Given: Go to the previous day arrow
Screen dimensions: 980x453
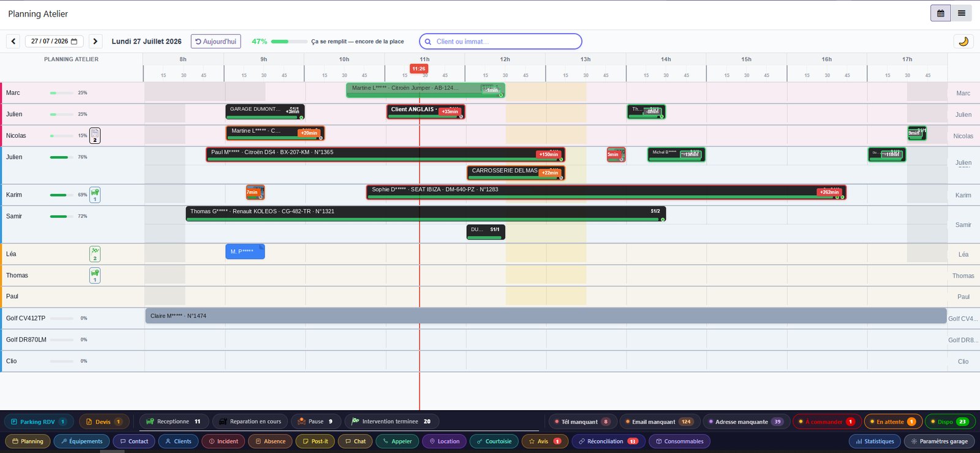Looking at the screenshot, I should [x=13, y=41].
